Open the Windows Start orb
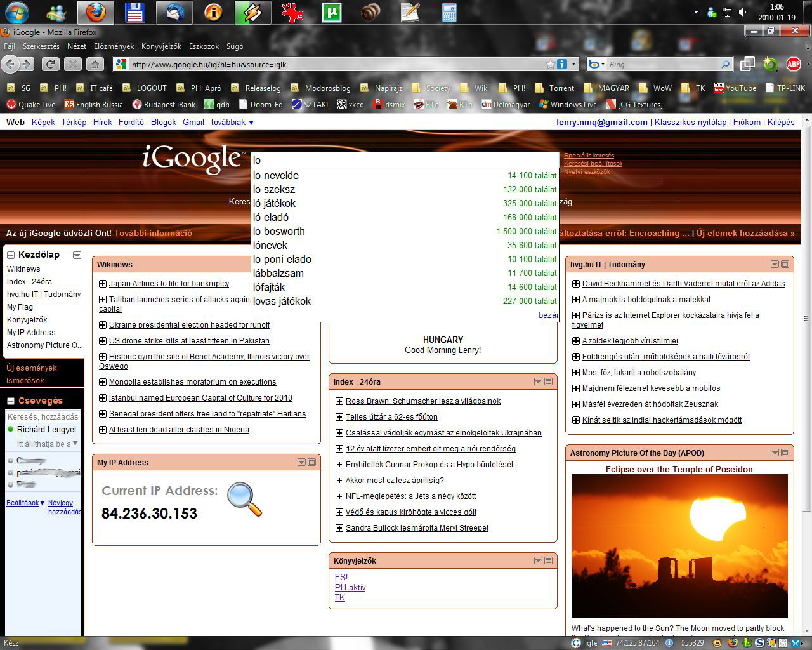 coord(16,12)
